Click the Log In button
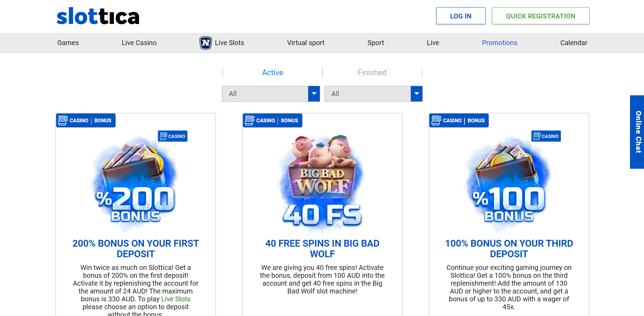Image resolution: width=644 pixels, height=316 pixels. [x=461, y=16]
